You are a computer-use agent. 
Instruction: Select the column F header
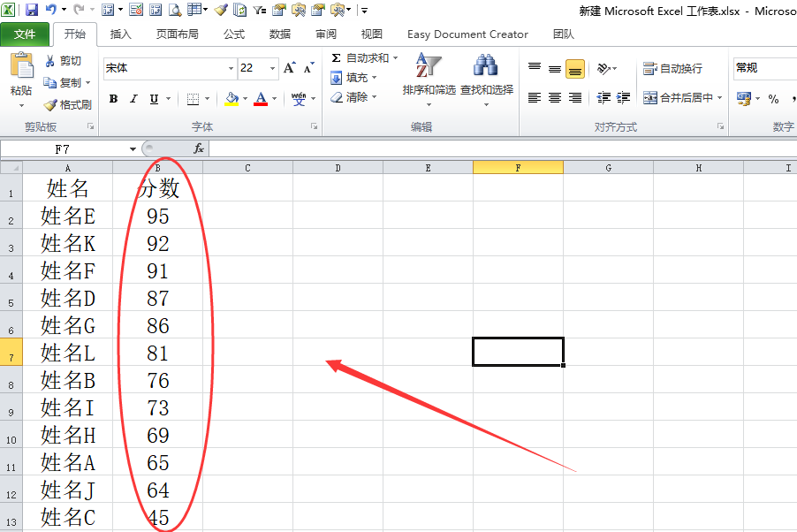tap(518, 168)
